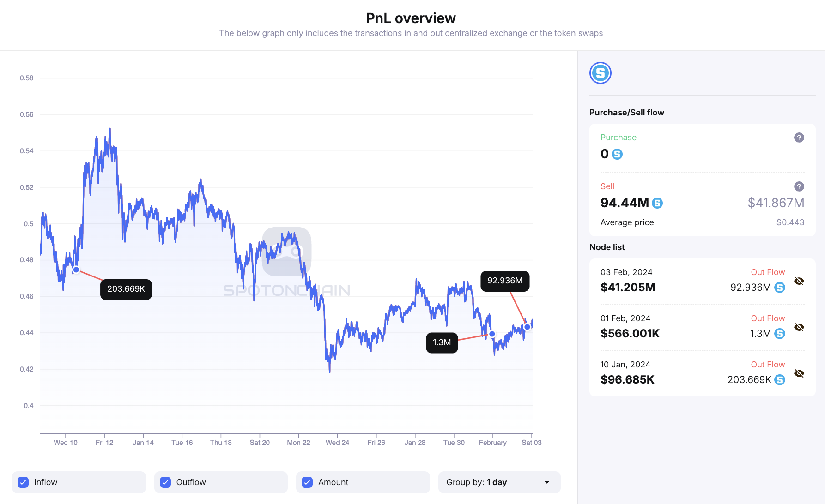
Task: Click the 203.669K chart label
Action: click(x=126, y=289)
